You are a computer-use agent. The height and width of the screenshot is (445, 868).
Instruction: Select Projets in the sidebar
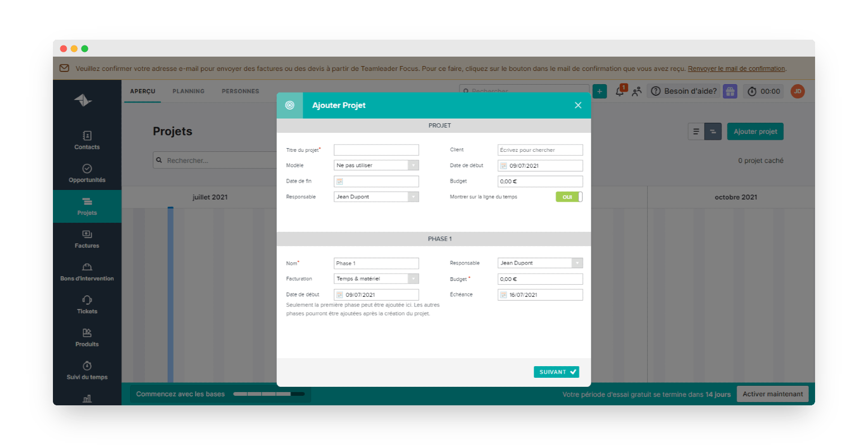click(x=87, y=206)
